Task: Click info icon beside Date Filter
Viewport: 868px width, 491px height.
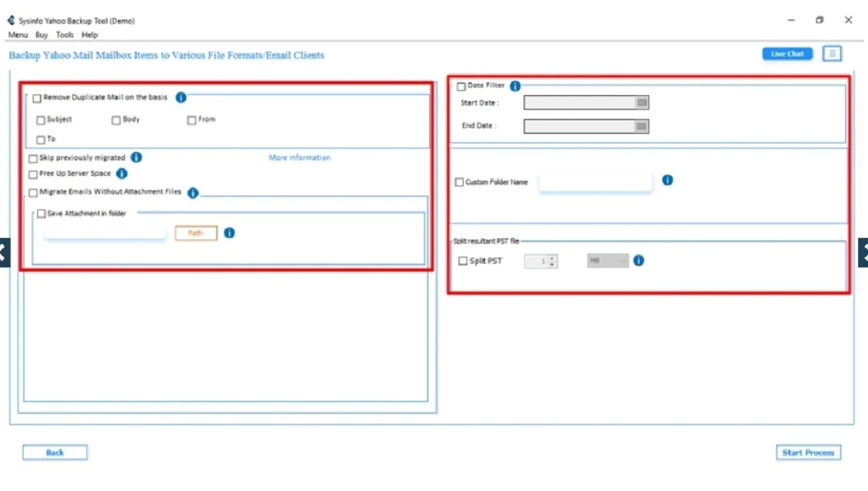Action: [x=514, y=86]
